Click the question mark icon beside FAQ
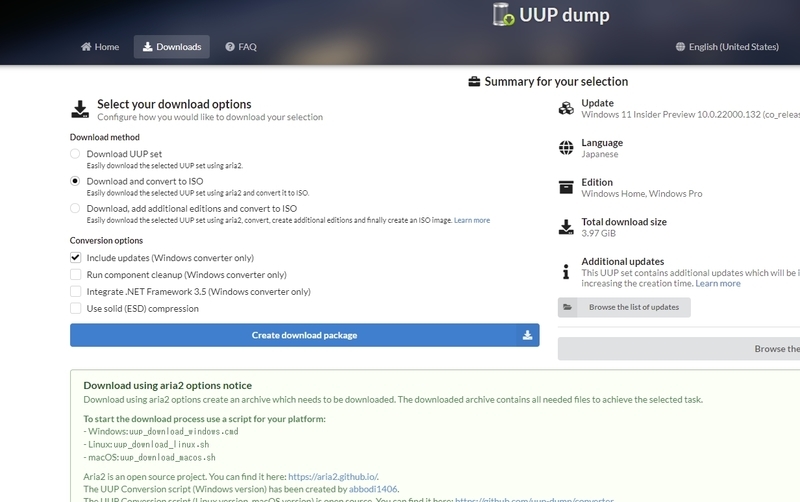Viewport: 800px width, 502px height. click(x=230, y=47)
